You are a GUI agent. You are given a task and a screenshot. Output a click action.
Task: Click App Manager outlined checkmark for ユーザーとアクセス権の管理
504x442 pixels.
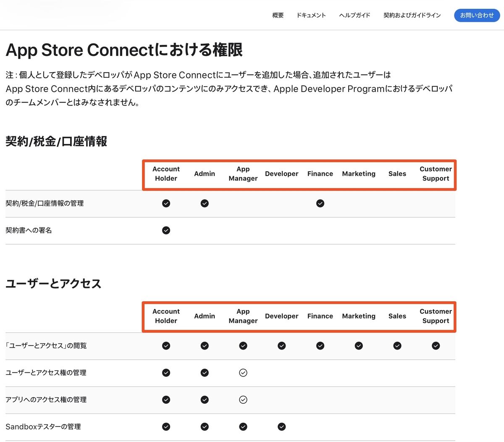[x=243, y=373]
